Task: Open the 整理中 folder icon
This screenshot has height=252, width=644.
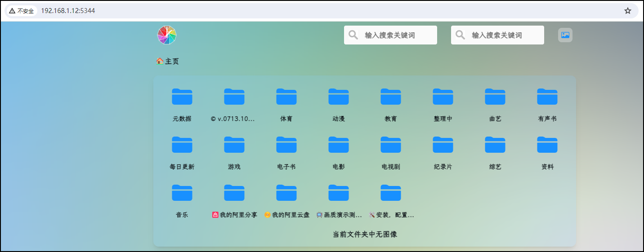Action: (x=443, y=97)
